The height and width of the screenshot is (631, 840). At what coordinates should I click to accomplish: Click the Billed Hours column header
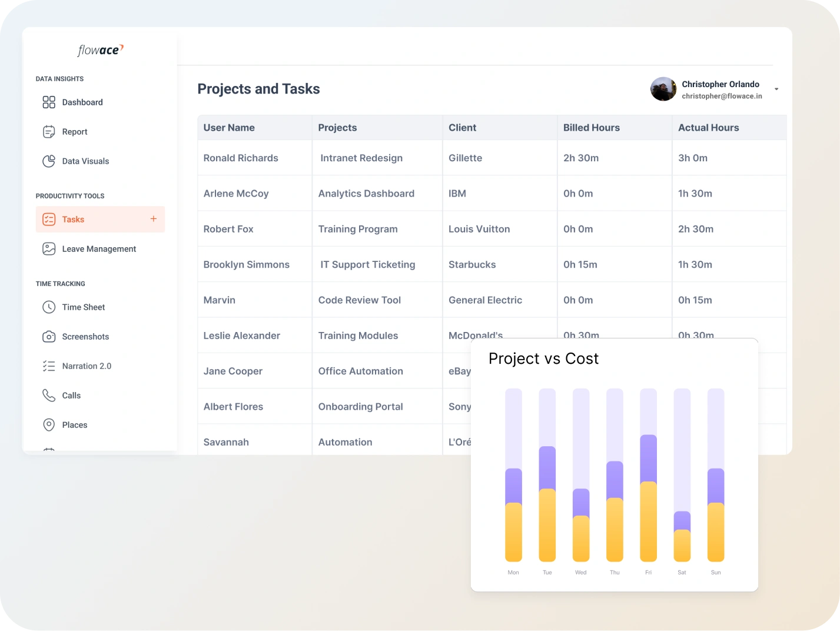coord(591,128)
